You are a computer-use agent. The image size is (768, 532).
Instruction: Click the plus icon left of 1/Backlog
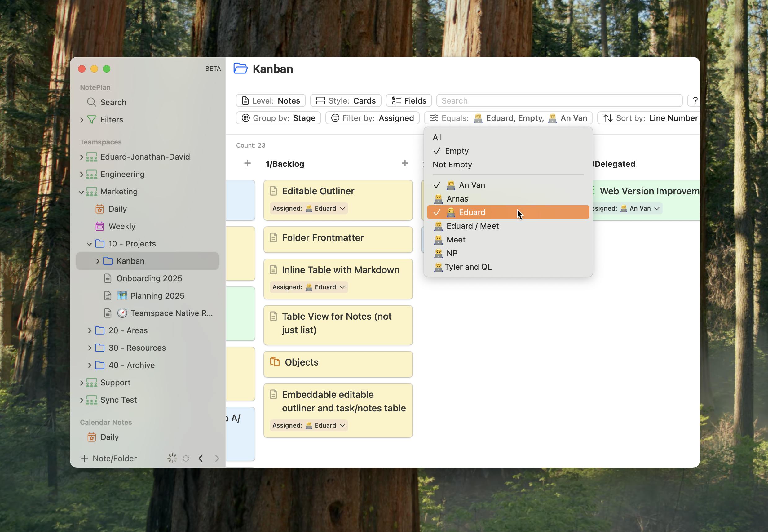[x=247, y=163]
